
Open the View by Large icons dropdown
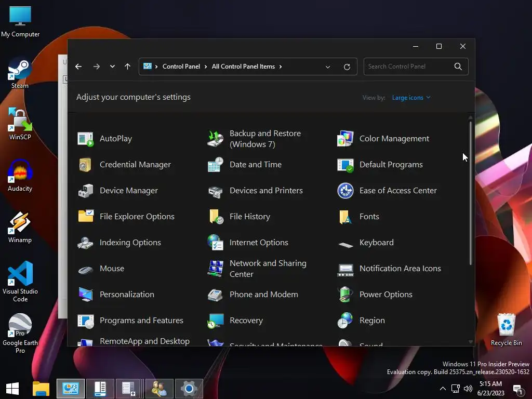click(411, 98)
